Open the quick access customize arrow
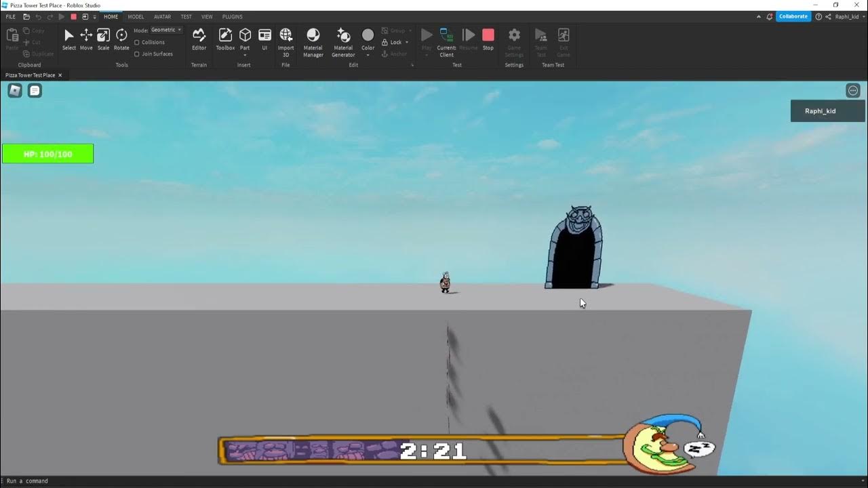 pos(94,16)
